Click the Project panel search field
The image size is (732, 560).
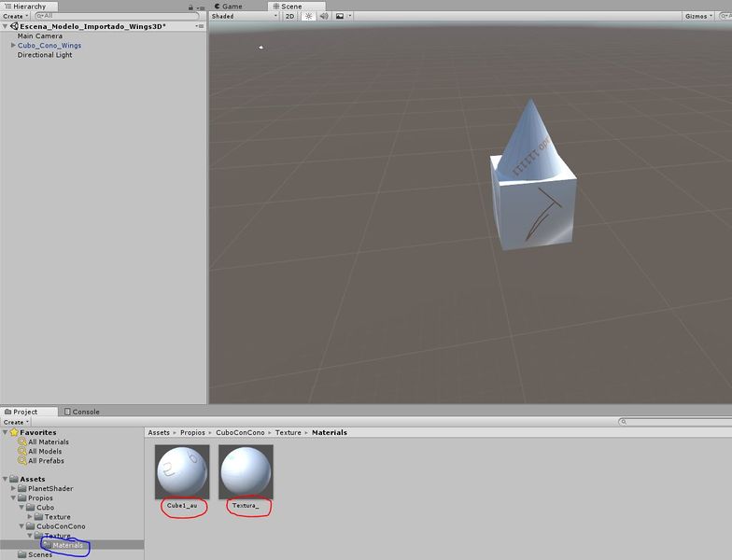point(675,422)
